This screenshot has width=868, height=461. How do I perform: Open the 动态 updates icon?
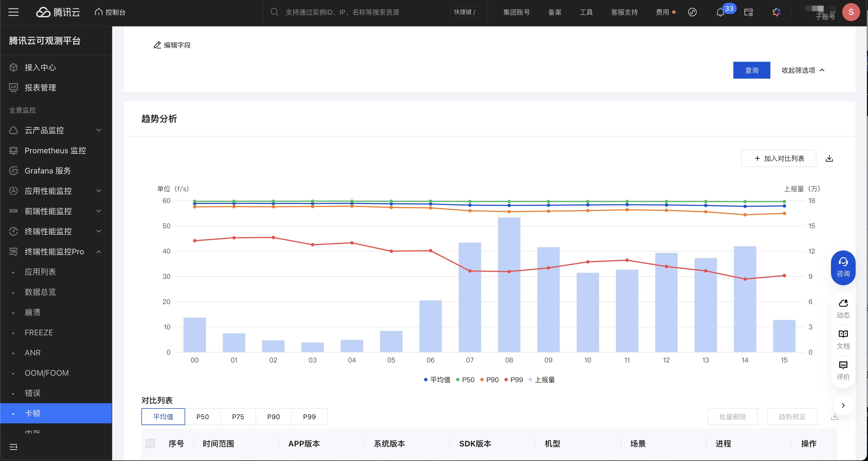pos(843,308)
